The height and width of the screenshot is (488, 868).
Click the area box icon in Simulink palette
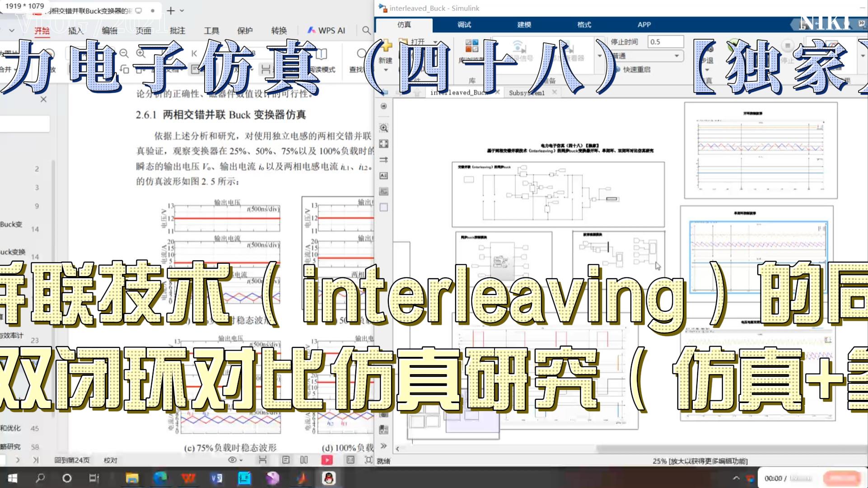tap(383, 207)
